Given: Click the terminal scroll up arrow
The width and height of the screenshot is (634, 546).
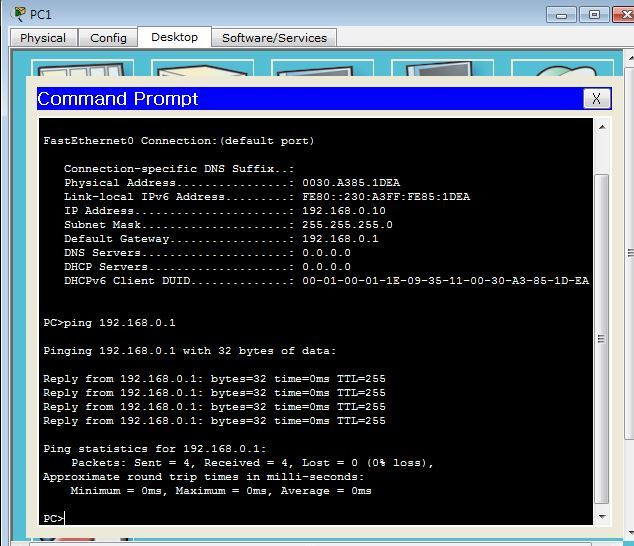Looking at the screenshot, I should pos(602,127).
